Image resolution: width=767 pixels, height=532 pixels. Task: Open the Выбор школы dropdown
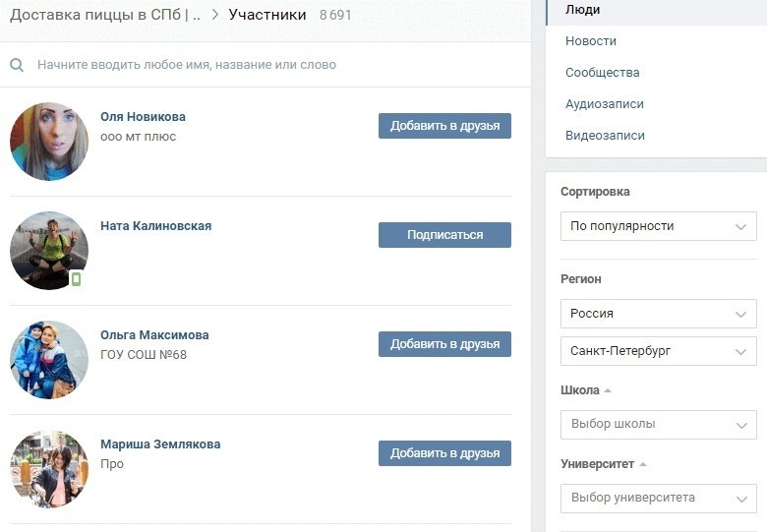tap(658, 425)
